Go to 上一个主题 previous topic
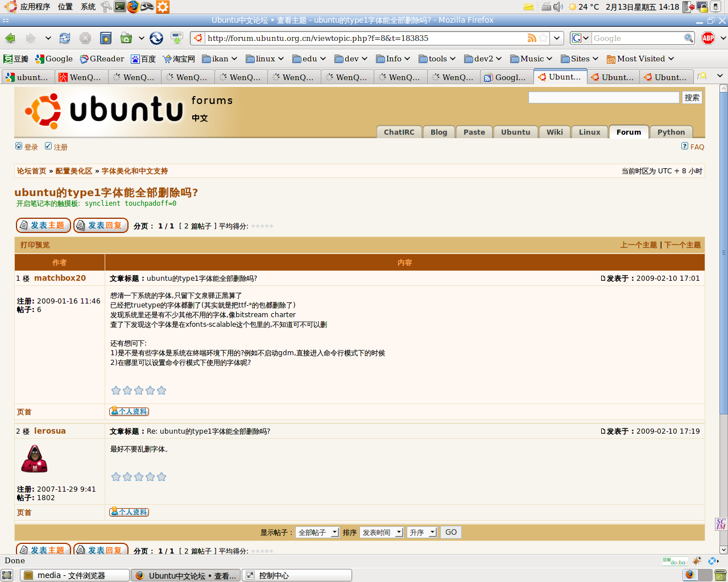Screen dimensions: 728x582 coord(639,245)
